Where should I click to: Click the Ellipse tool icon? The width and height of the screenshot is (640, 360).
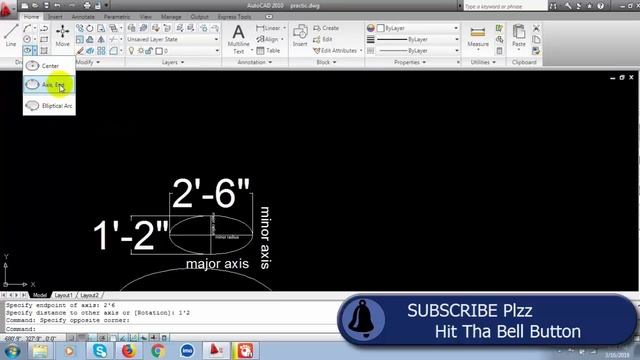(x=27, y=51)
